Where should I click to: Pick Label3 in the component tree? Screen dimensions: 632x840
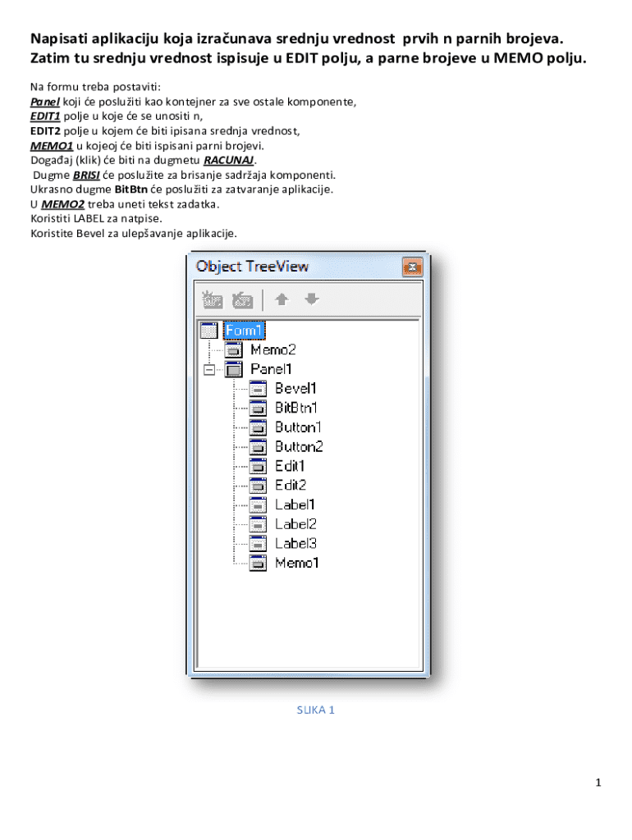(x=295, y=543)
